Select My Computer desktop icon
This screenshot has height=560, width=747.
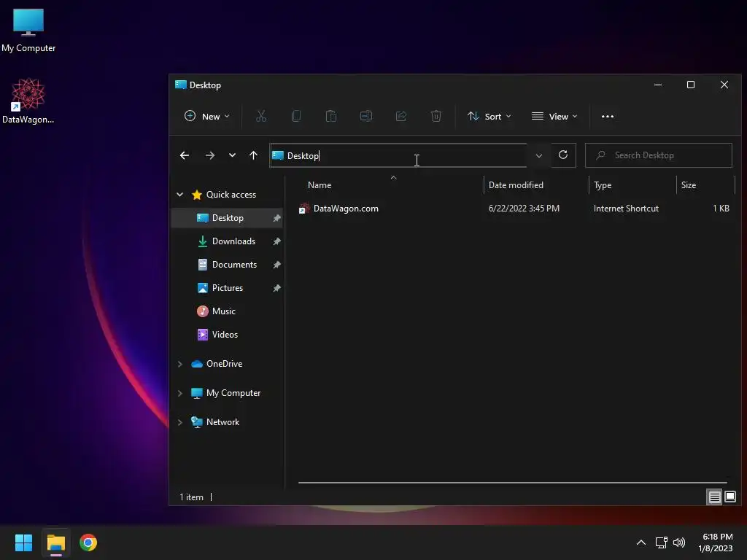(28, 29)
